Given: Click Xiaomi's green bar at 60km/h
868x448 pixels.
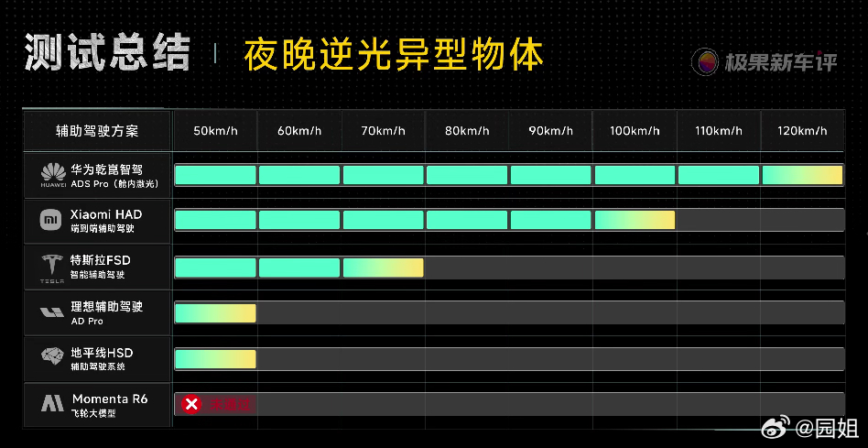Looking at the screenshot, I should tap(299, 220).
